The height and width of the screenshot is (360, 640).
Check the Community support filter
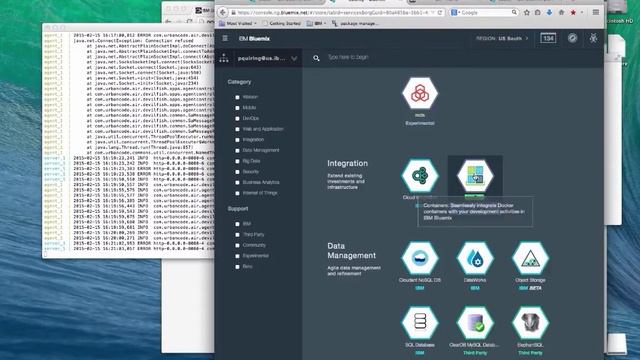click(x=237, y=245)
